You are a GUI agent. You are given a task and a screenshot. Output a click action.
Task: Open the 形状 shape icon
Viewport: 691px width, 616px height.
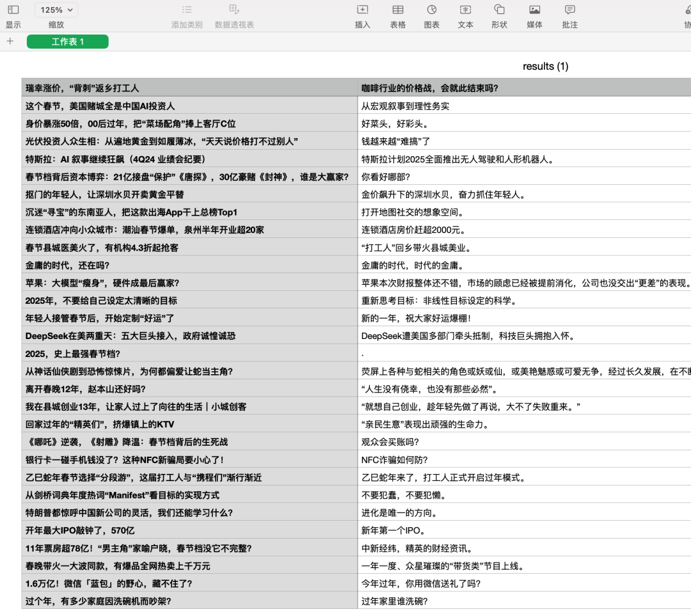(499, 10)
